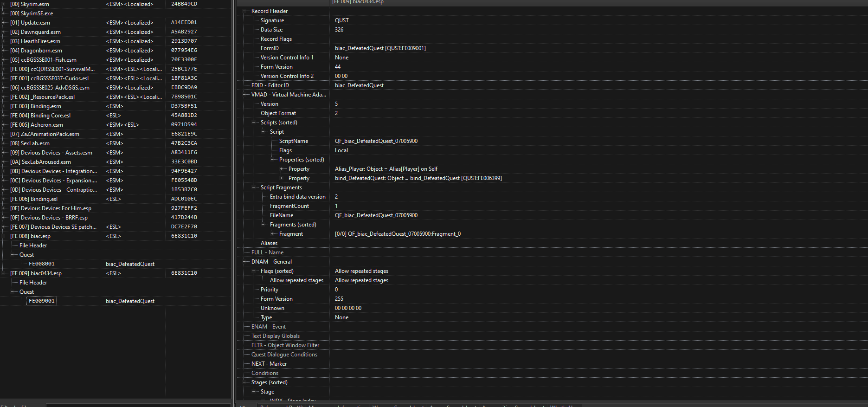Image resolution: width=868 pixels, height=407 pixels.
Task: Click CRC value 6E831C10 for biac0434.esp
Action: (x=184, y=273)
